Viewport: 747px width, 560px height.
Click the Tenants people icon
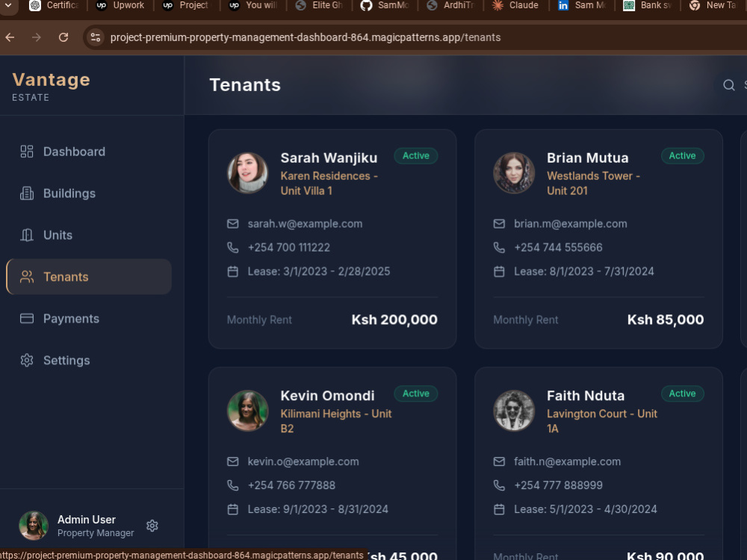pos(27,277)
